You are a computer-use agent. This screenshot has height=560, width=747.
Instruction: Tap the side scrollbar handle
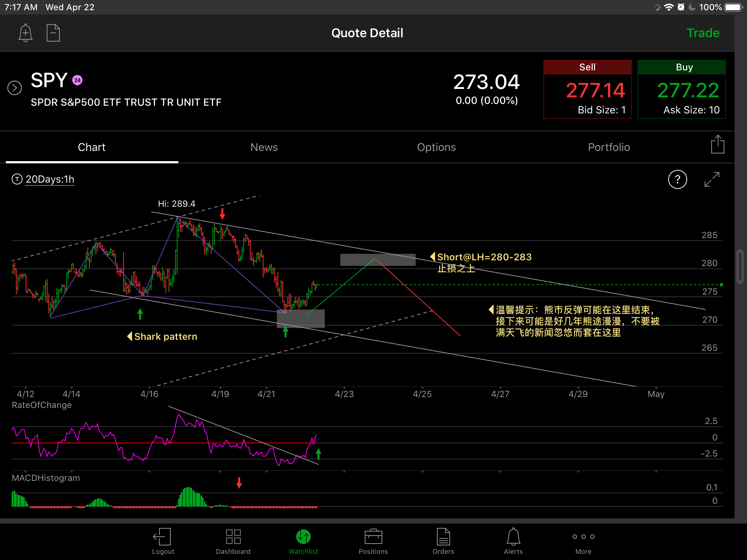tap(740, 266)
